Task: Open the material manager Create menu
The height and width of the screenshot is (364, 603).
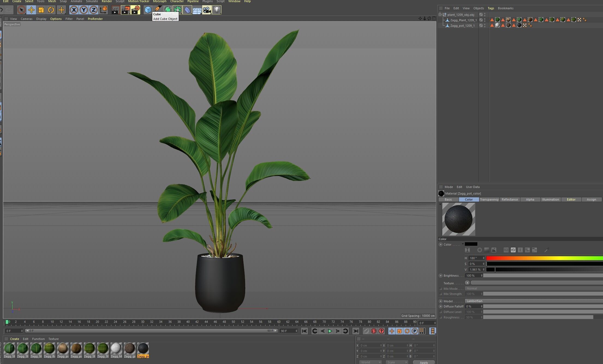Action: [x=14, y=339]
